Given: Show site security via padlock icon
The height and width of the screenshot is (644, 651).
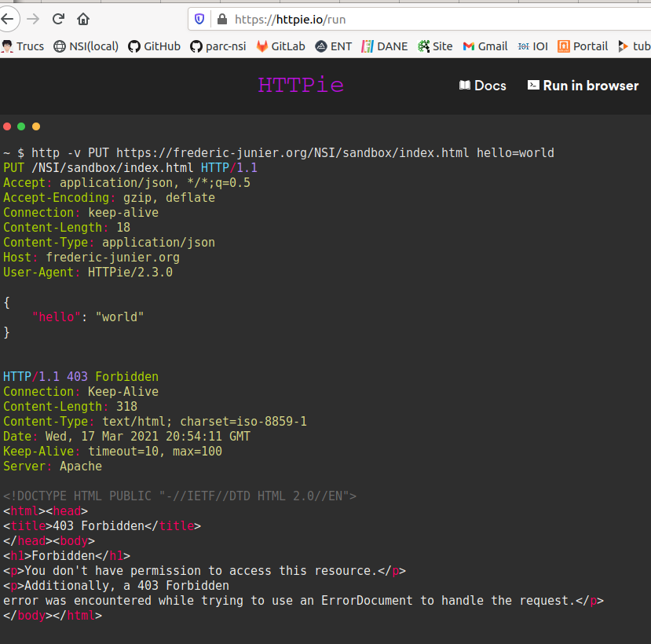Looking at the screenshot, I should 222,19.
